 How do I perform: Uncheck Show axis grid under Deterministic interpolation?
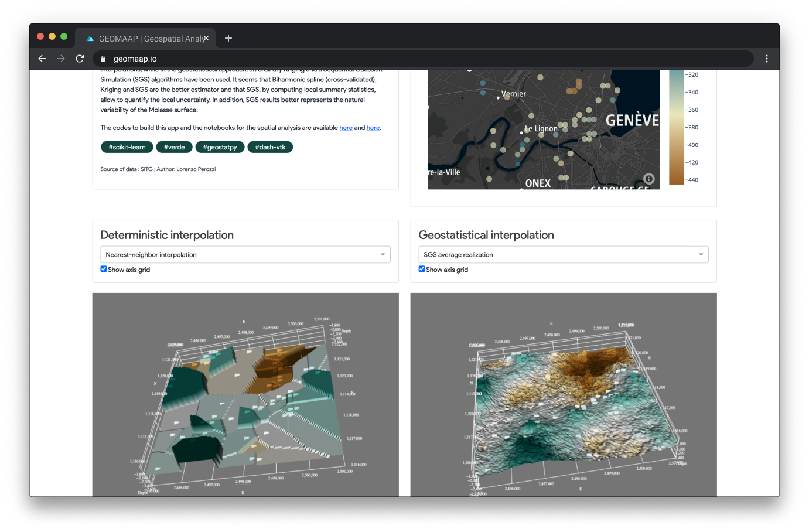(x=104, y=269)
